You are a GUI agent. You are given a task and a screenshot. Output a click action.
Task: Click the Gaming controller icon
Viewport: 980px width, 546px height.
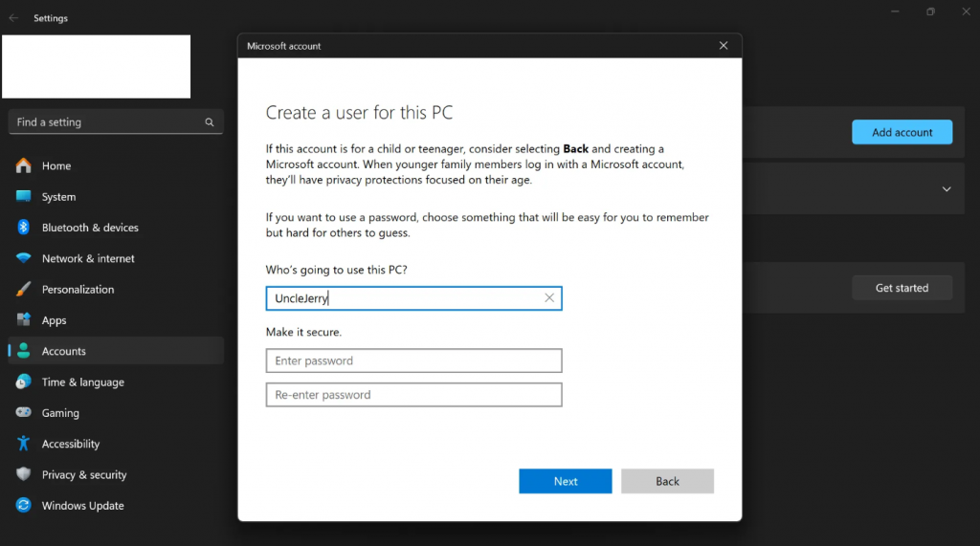(x=24, y=412)
